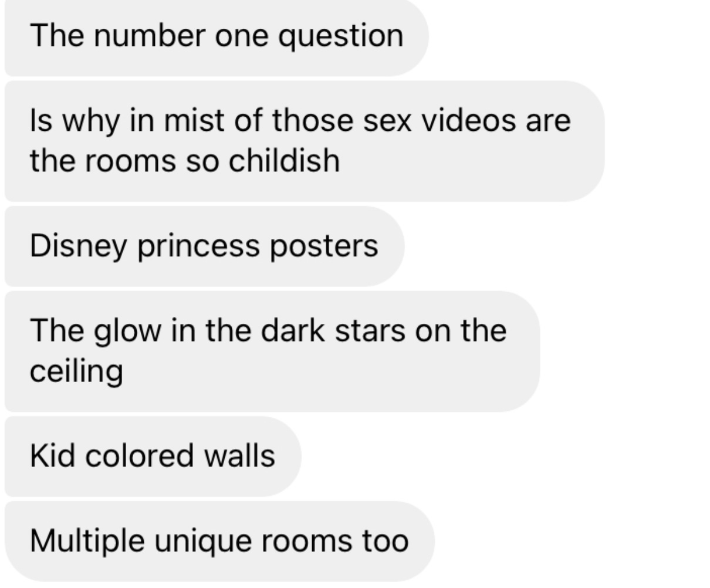Click the word "Kid" in fifth message
The width and height of the screenshot is (710, 588).
[53, 455]
